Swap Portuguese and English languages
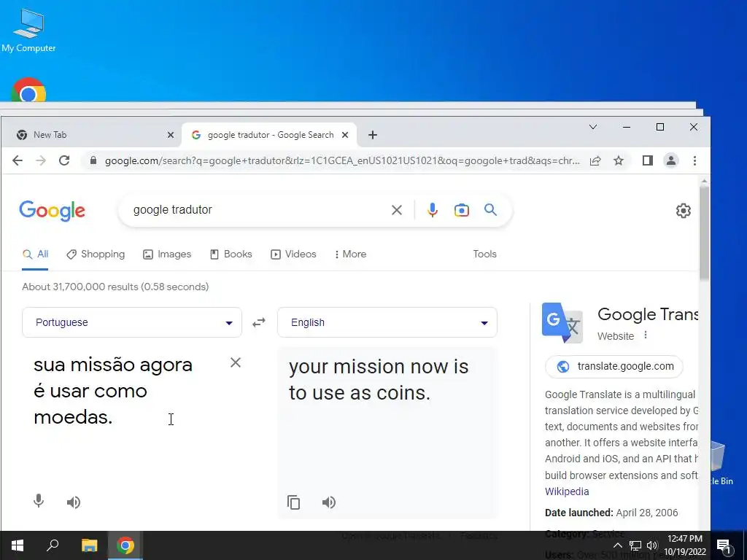This screenshot has height=560, width=747. (259, 322)
